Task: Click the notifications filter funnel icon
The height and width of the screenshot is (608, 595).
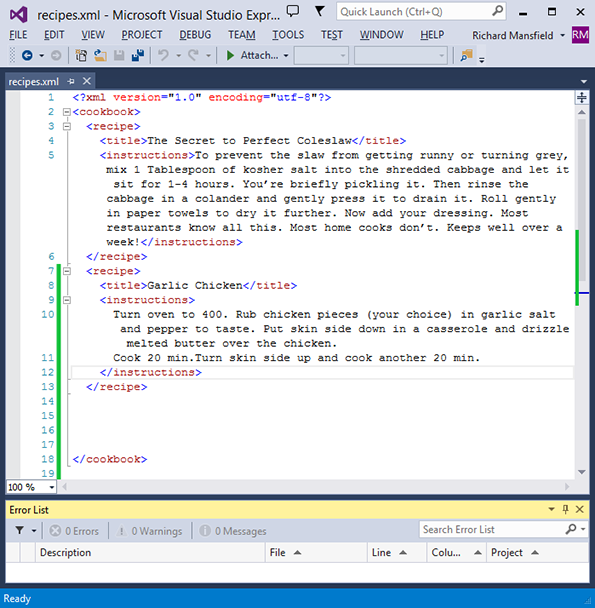Action: (319, 11)
